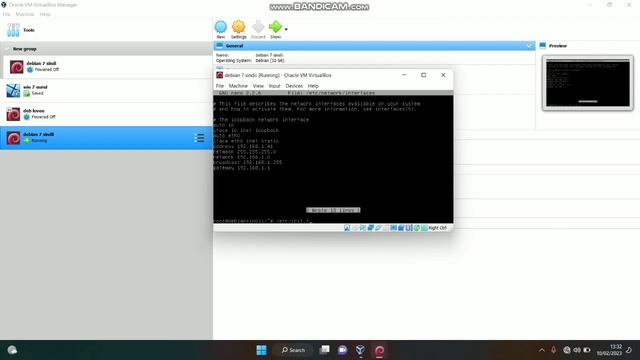Click the microphone icon in system tray
This screenshot has width=640, height=360.
click(553, 350)
